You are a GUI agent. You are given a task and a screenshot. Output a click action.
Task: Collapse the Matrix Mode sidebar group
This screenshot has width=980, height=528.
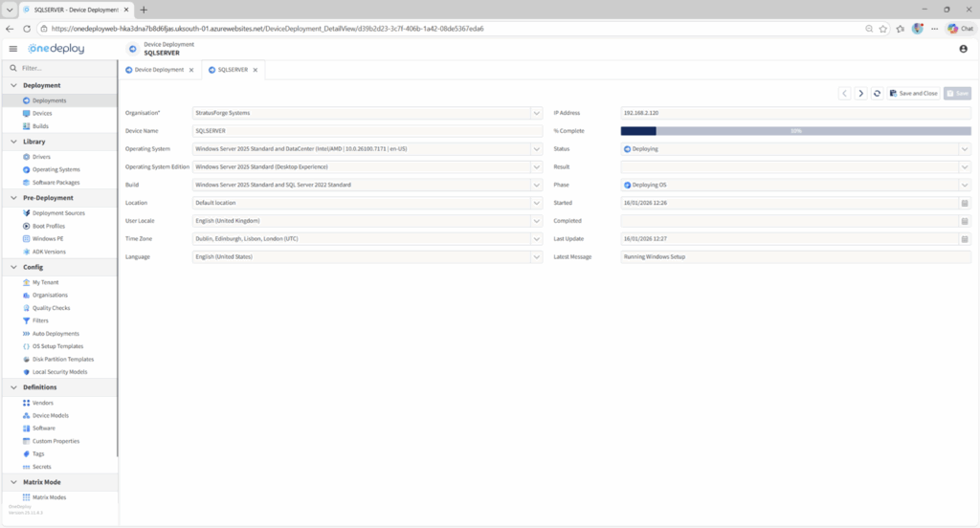[x=13, y=482]
